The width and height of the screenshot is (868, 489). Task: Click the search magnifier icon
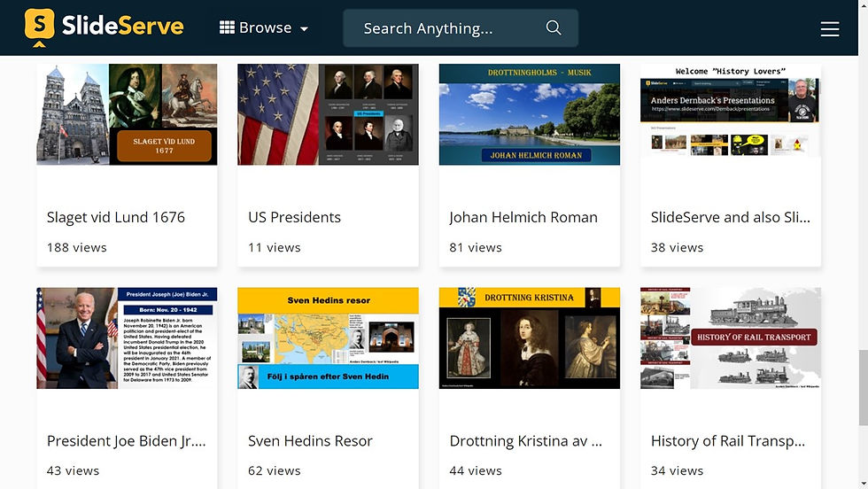pyautogui.click(x=554, y=27)
